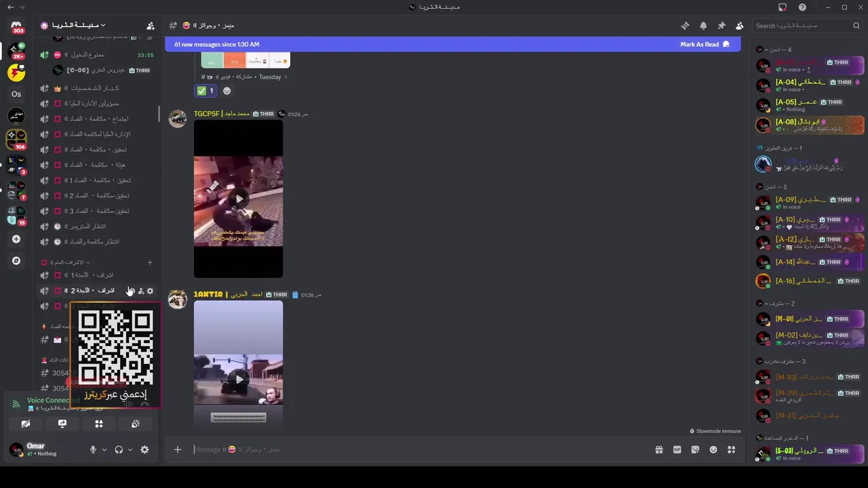868x488 pixels.
Task: Join voice channel كبار الشخصيات
Action: pos(95,88)
